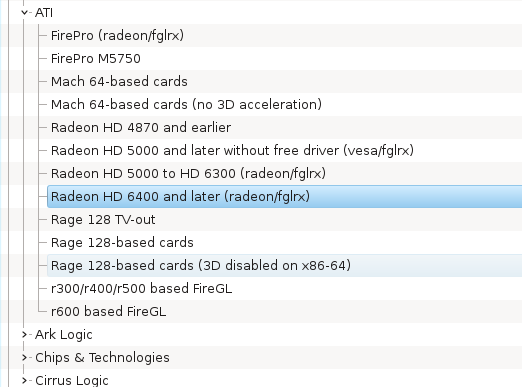Select r300/r400/r500 based FireGL

tap(141, 289)
